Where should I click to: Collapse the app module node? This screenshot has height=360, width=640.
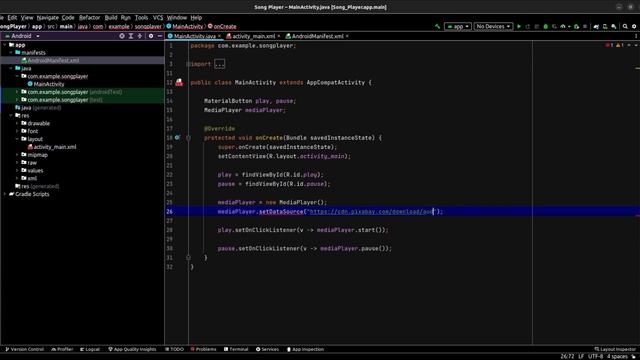(x=5, y=45)
